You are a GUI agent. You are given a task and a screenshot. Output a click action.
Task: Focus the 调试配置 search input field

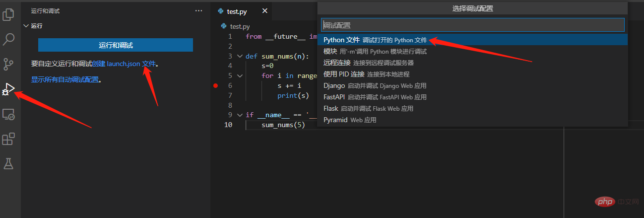472,25
